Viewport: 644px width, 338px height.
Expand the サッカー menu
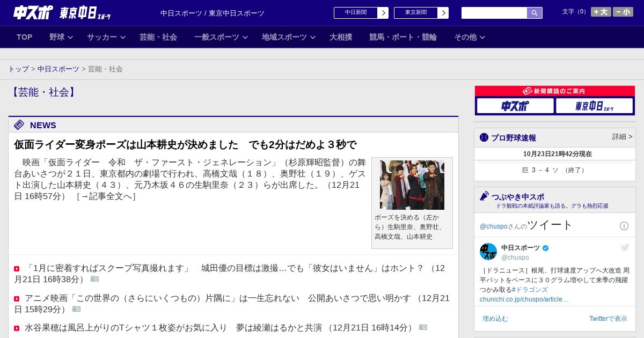point(106,37)
